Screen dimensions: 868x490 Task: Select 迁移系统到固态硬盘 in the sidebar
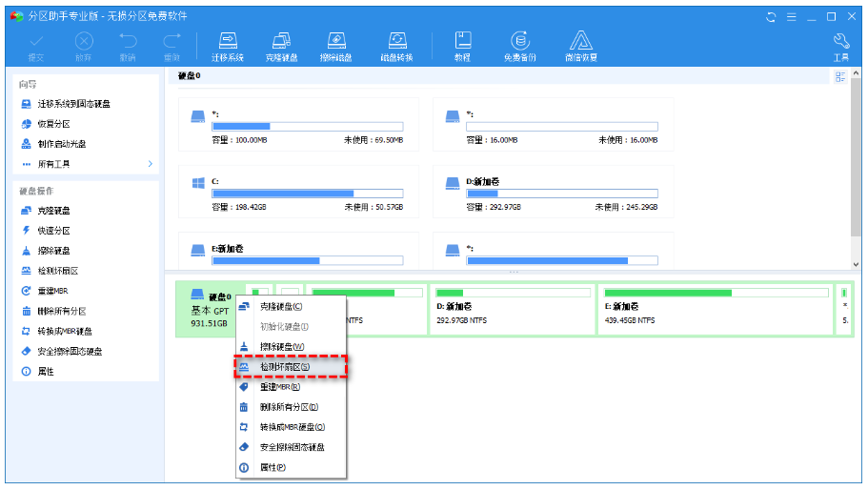pyautogui.click(x=73, y=104)
